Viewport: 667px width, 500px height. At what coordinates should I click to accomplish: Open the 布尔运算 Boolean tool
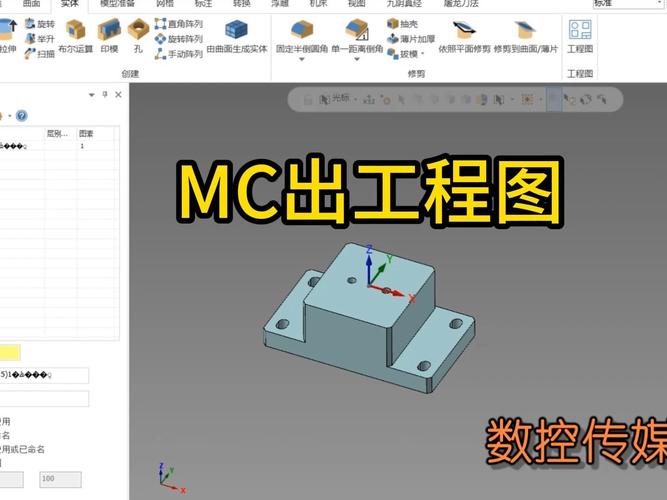point(75,37)
